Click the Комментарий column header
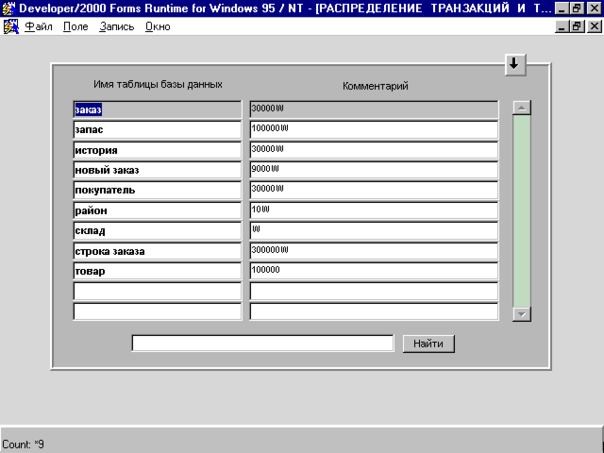 [375, 86]
